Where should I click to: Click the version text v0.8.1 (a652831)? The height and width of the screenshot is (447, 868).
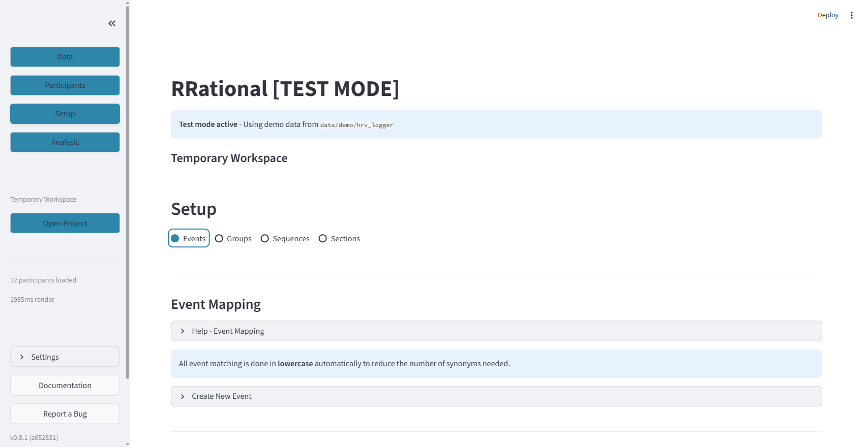tap(34, 437)
